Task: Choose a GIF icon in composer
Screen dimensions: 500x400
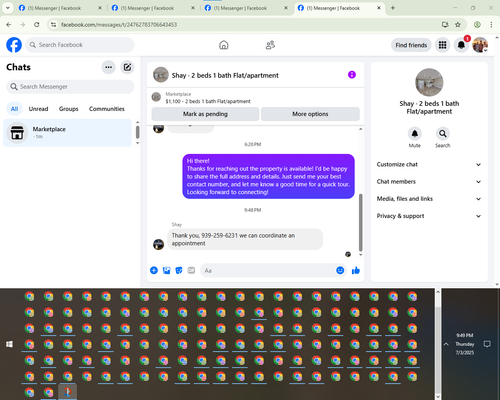Action: point(191,270)
